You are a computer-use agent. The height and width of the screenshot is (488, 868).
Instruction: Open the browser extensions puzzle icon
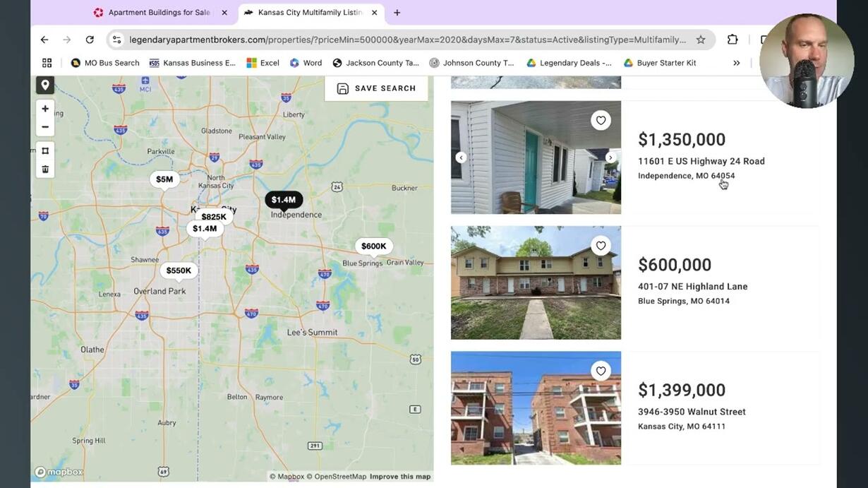pos(733,40)
